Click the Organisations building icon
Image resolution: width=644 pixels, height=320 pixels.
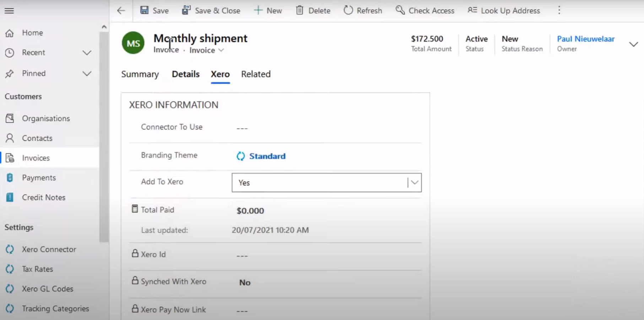[10, 118]
